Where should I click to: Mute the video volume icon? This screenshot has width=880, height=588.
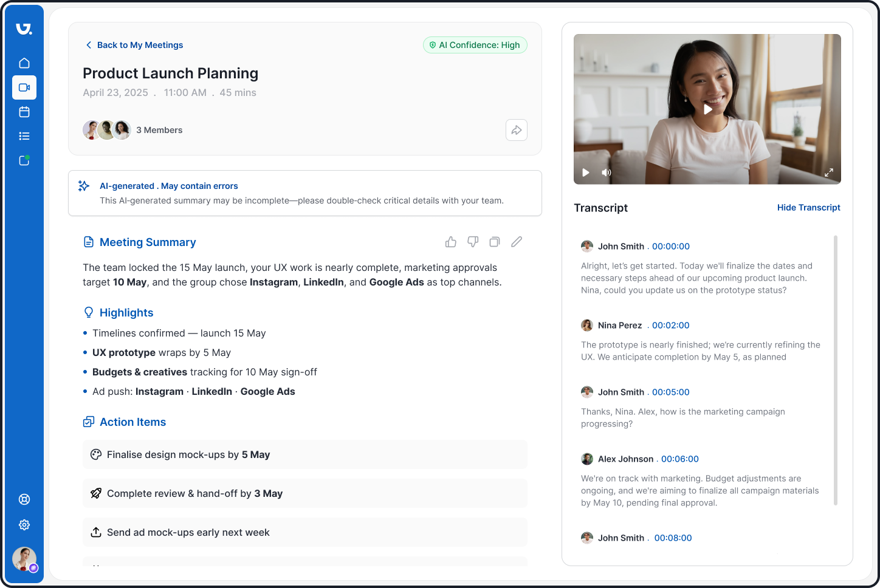tap(606, 173)
